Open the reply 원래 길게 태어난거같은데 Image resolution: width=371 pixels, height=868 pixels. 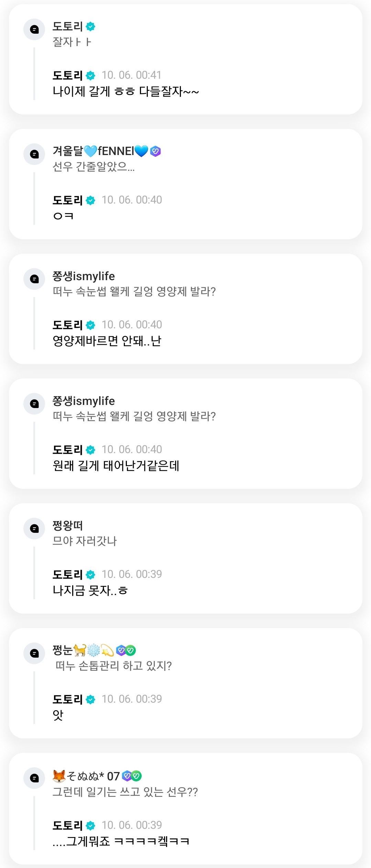pos(116,466)
